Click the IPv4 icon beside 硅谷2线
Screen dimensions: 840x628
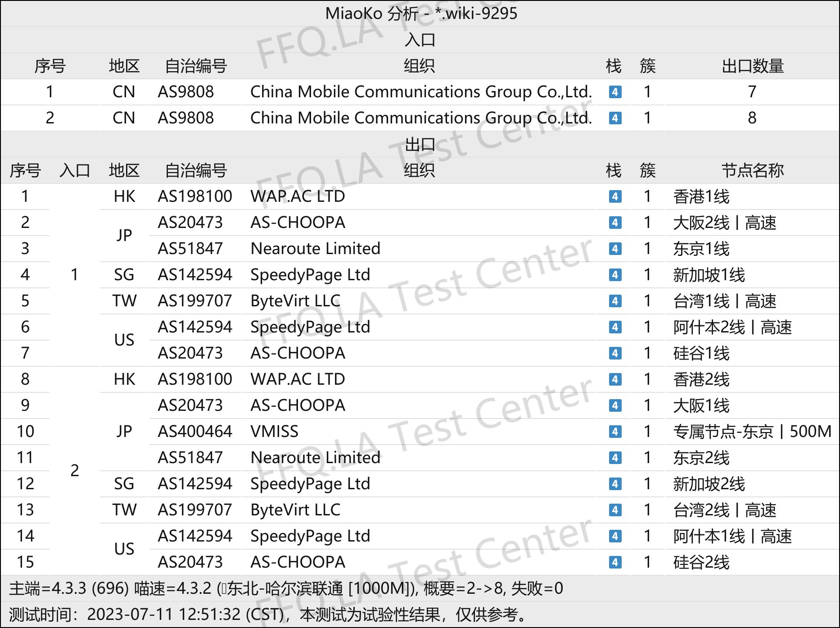point(615,562)
